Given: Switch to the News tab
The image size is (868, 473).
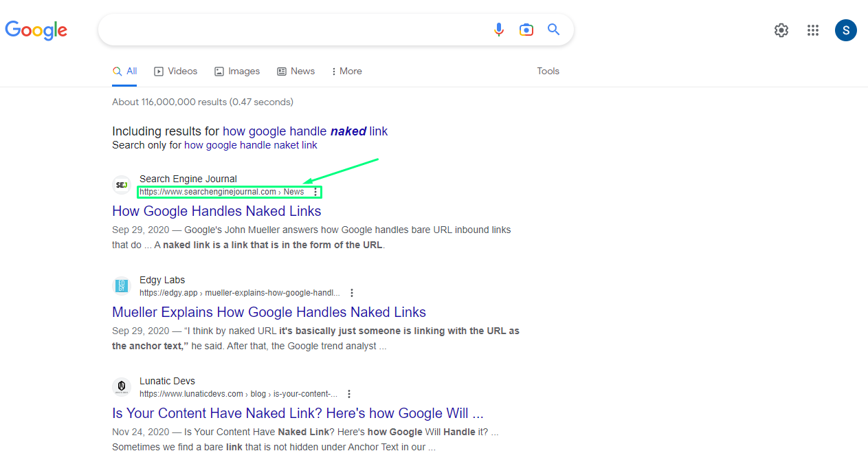Looking at the screenshot, I should click(x=296, y=71).
